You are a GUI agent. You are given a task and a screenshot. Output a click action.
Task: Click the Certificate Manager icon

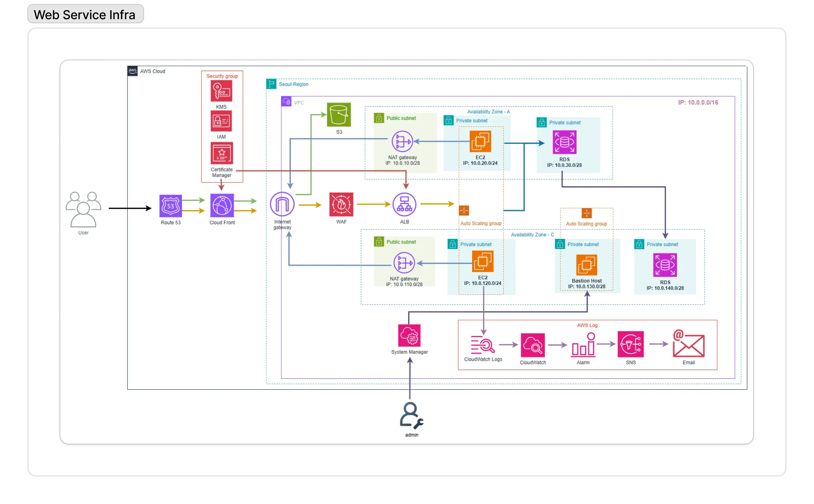pyautogui.click(x=222, y=153)
